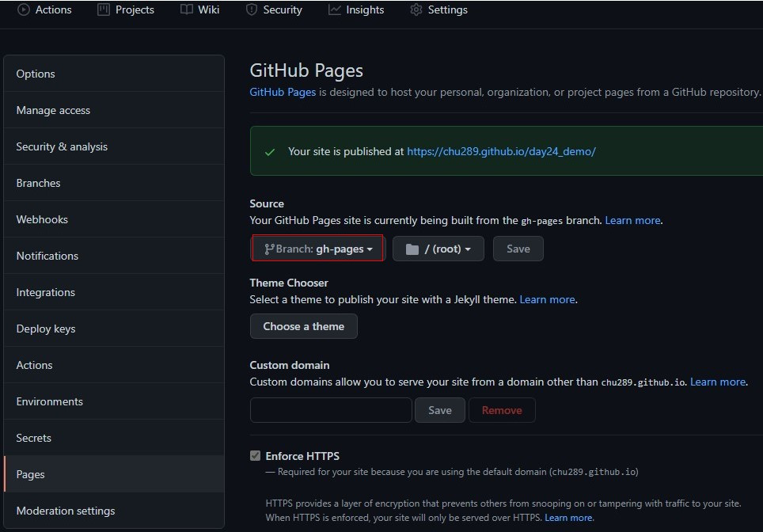The image size is (763, 532).
Task: Click Learn more link about HTTPS
Action: pos(568,518)
